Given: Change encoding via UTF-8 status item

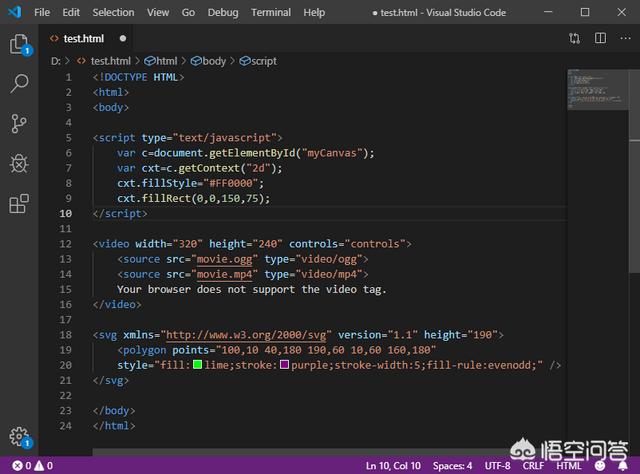Looking at the screenshot, I should click(497, 465).
